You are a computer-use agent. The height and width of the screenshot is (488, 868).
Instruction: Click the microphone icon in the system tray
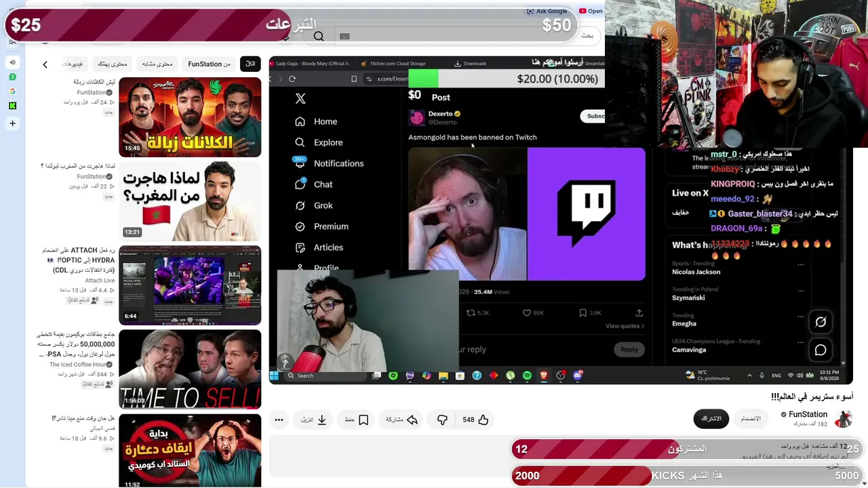(762, 375)
